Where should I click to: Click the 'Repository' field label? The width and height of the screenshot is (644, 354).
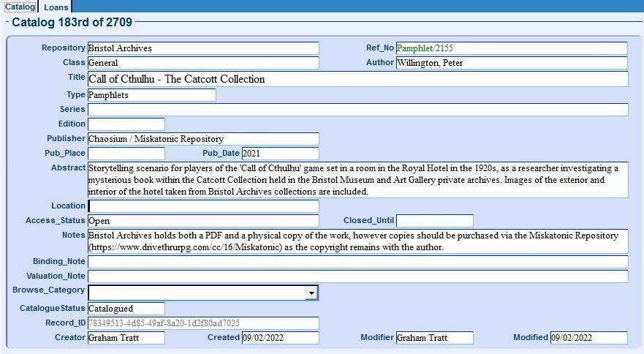click(x=64, y=48)
